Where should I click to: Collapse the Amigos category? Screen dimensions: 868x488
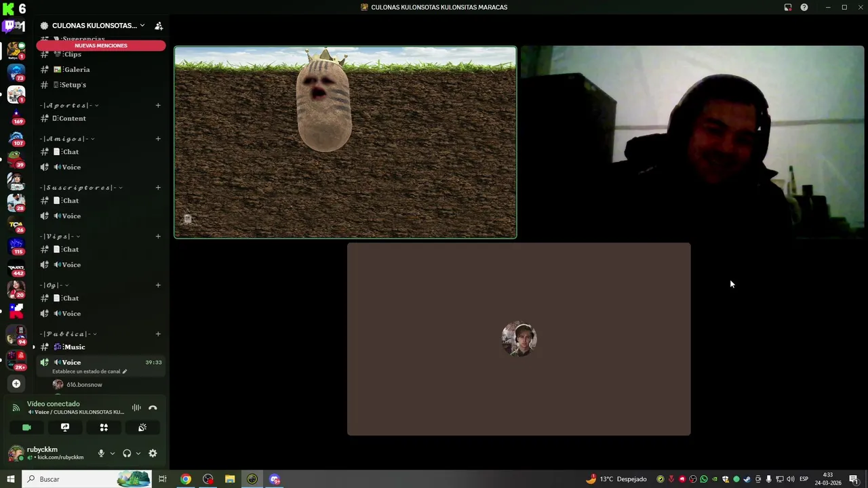pyautogui.click(x=66, y=139)
